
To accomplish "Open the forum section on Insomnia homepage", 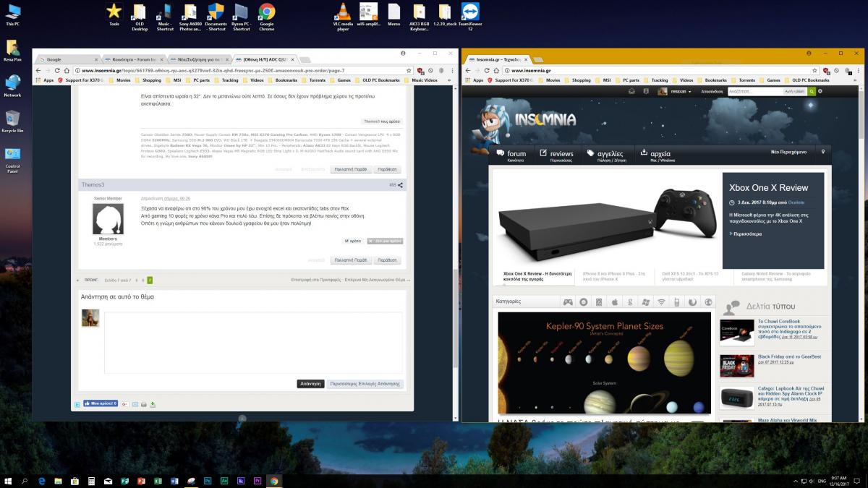I will pos(511,155).
